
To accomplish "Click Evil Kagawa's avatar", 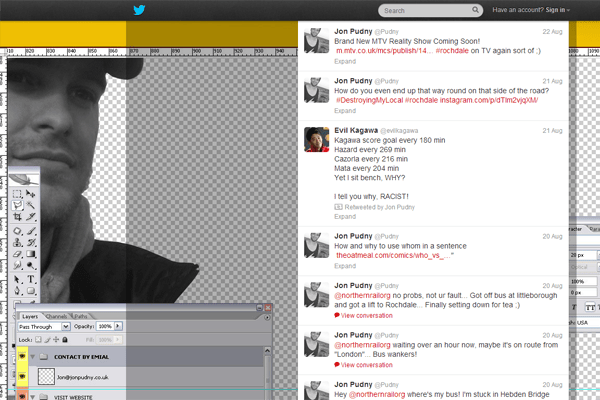I will [316, 140].
